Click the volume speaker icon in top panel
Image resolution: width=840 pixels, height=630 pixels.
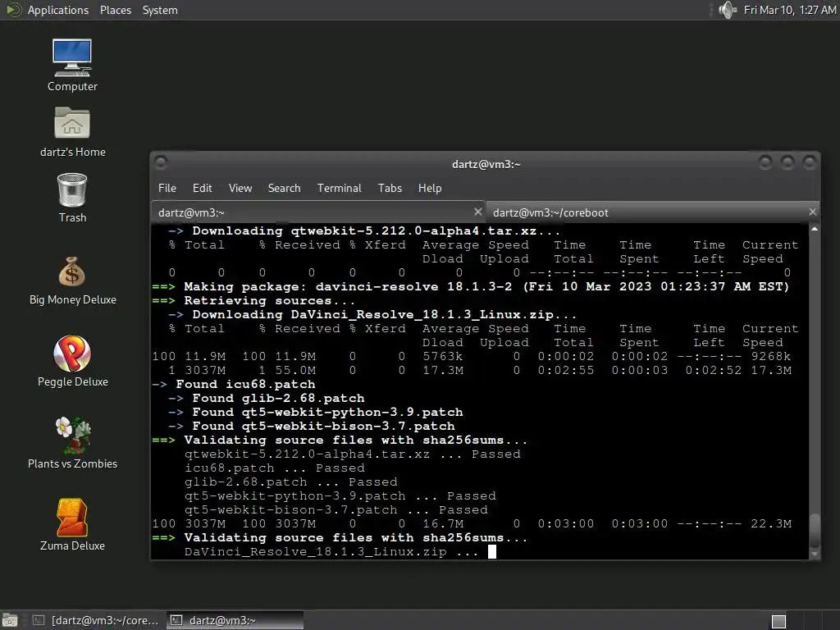pos(727,10)
